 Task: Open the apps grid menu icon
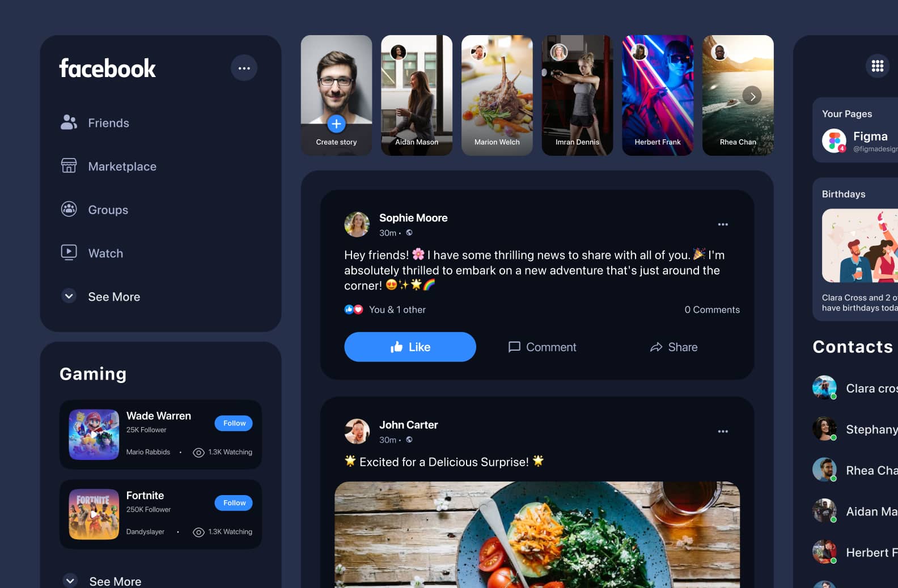878,66
